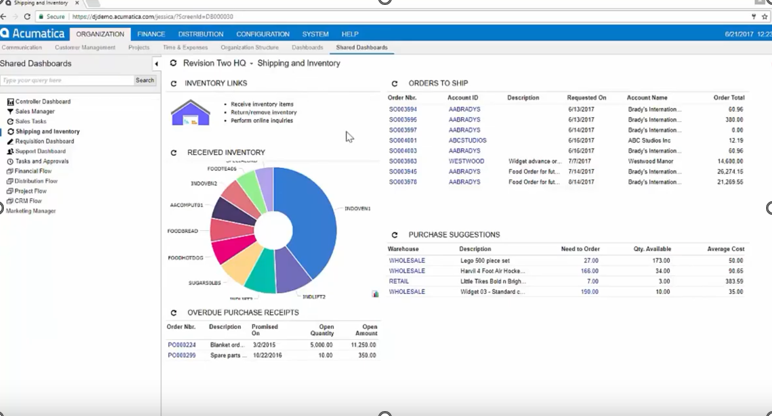Open Financial Flow in sidebar
Image resolution: width=772 pixels, height=416 pixels.
pos(33,171)
